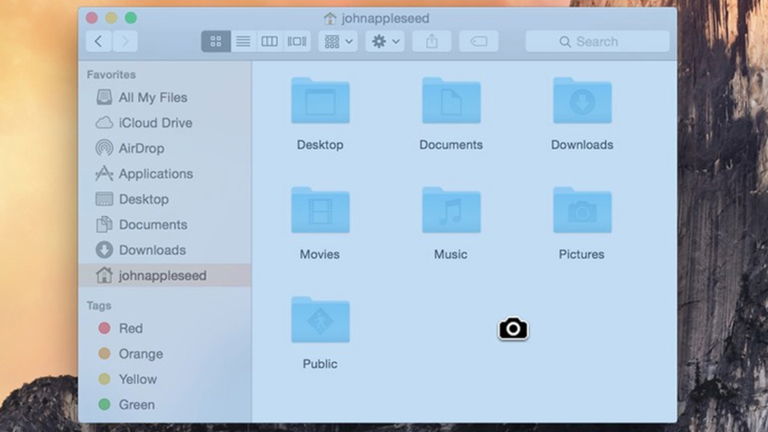Click the Orange tag label in sidebar
768x432 pixels.
(x=141, y=354)
